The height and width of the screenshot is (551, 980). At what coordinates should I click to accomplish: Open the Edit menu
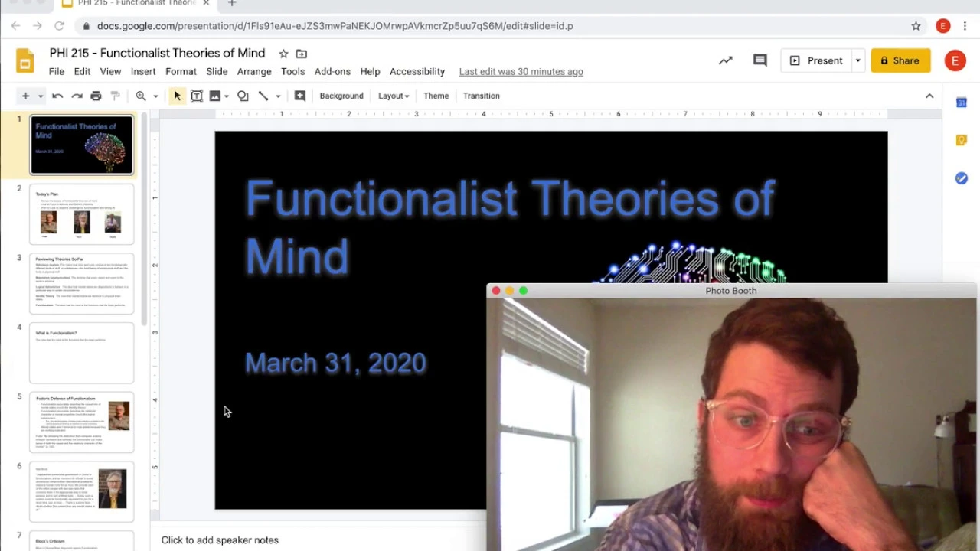coord(82,71)
